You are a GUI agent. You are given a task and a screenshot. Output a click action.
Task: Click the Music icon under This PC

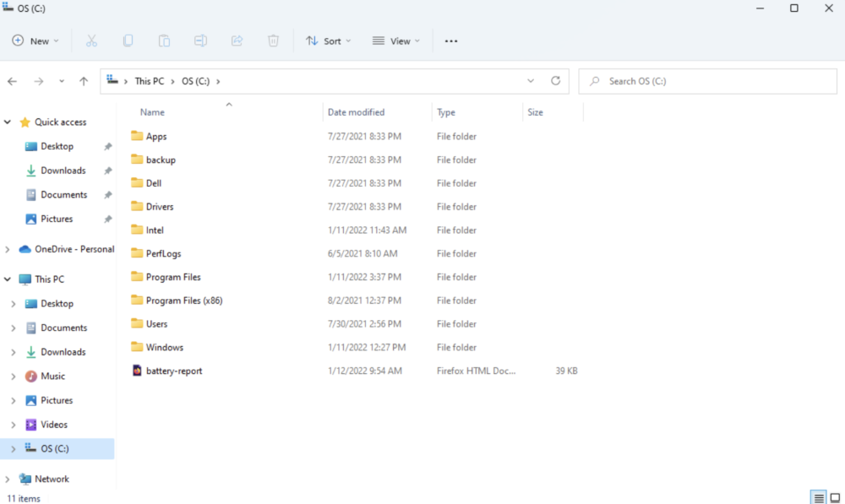point(31,377)
